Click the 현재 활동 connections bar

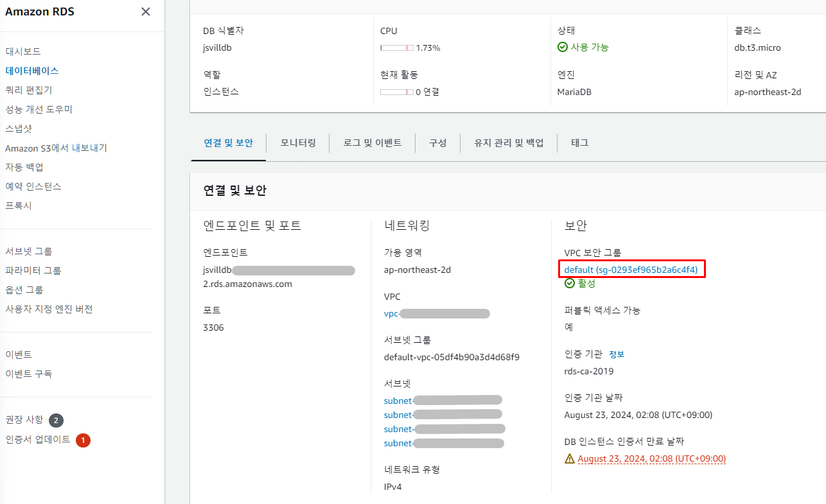(397, 92)
